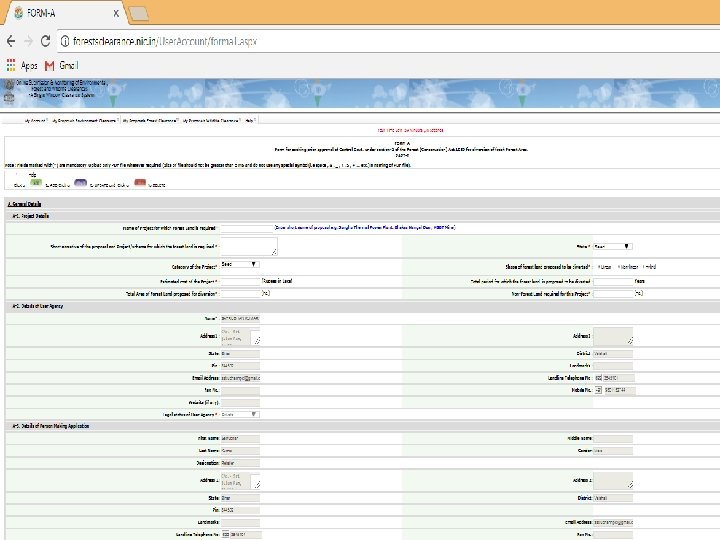Viewport: 720px width, 540px height.
Task: Click the applicant Designation field
Action: tap(240, 463)
